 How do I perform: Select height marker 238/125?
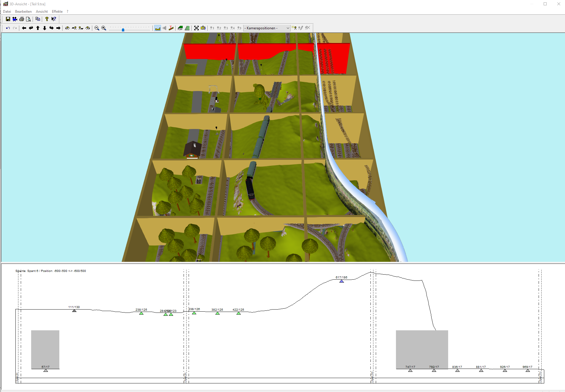pyautogui.click(x=141, y=313)
